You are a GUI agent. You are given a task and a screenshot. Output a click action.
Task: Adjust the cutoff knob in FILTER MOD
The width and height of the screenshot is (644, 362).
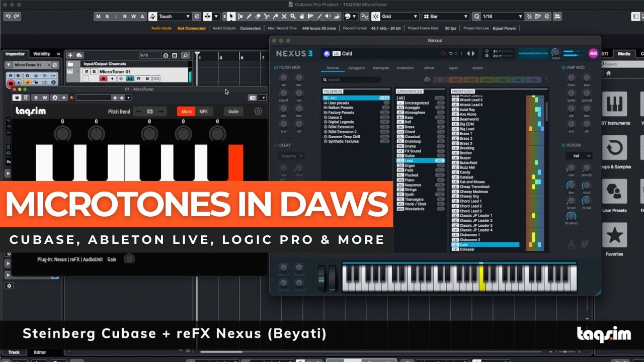(283, 95)
